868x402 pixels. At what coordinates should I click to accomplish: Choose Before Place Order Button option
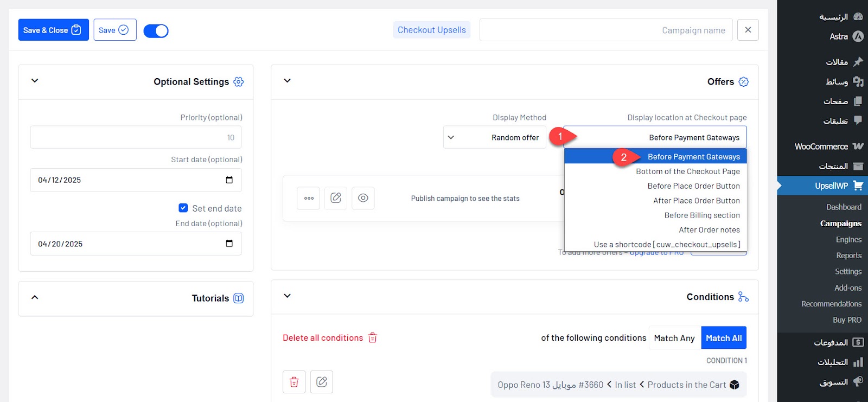(x=693, y=186)
